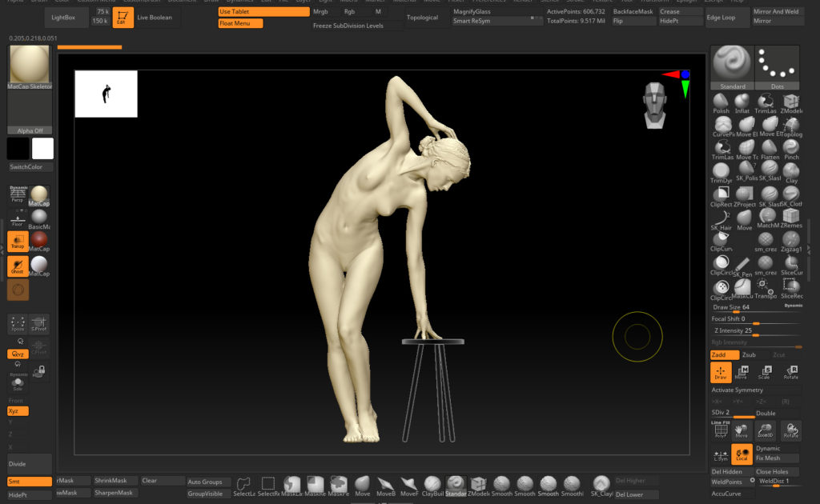820x504 pixels.
Task: Select the Pinch brush
Action: (791, 148)
